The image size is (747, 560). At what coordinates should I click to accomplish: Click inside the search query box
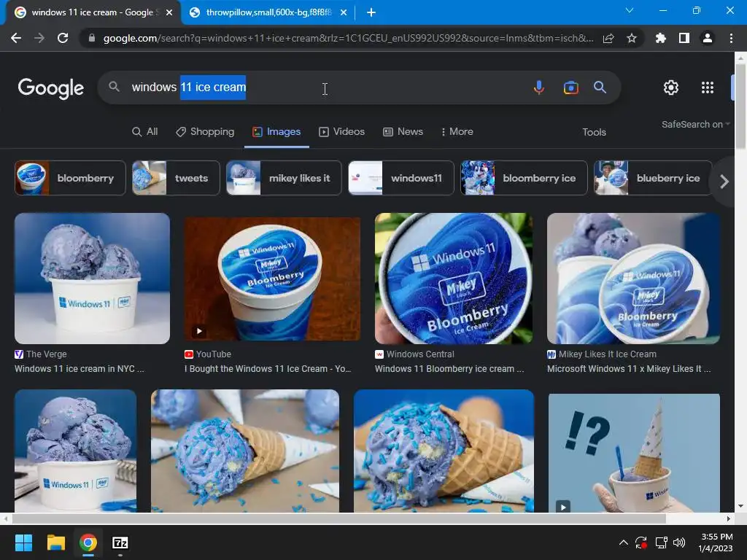point(324,87)
